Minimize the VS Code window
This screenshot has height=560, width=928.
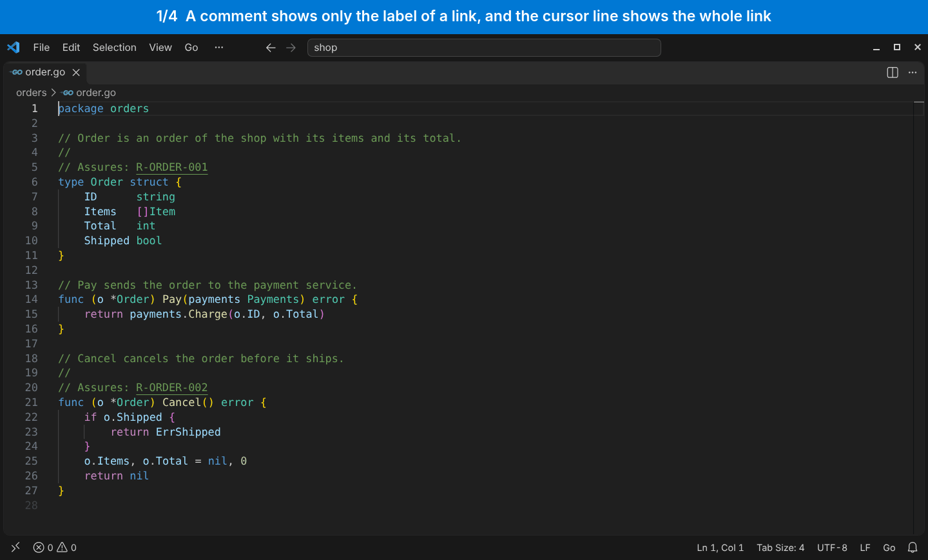pyautogui.click(x=876, y=48)
